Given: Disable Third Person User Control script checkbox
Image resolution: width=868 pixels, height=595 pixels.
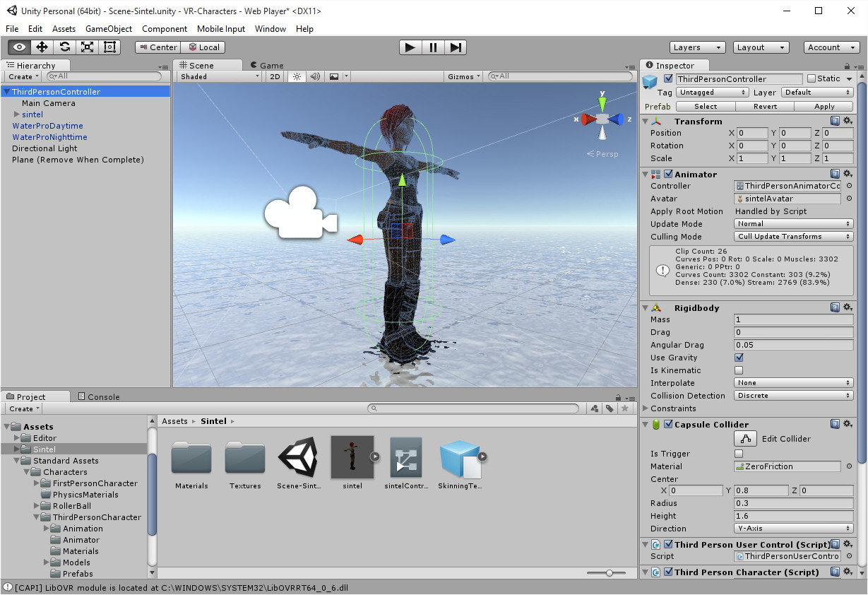Looking at the screenshot, I should [669, 544].
